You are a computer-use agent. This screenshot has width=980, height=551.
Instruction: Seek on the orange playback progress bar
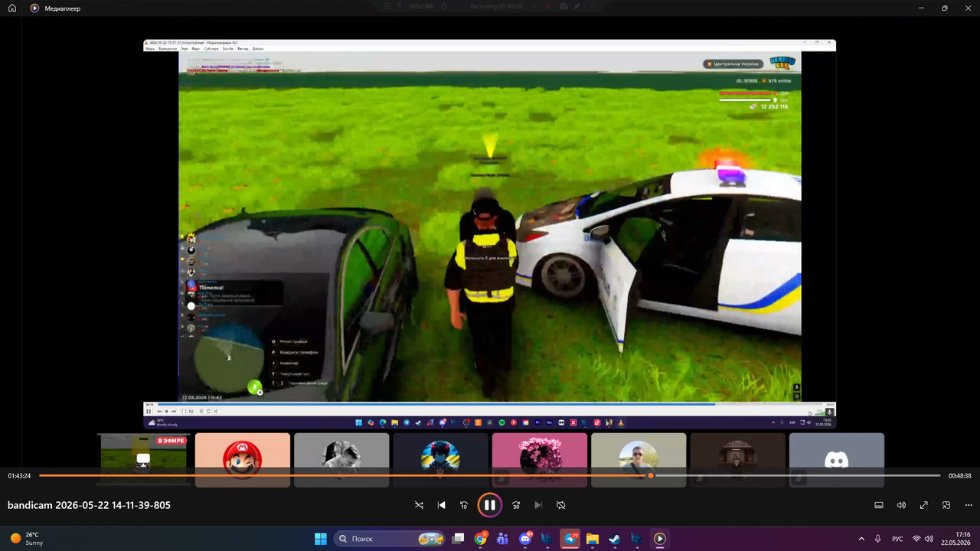(490, 475)
